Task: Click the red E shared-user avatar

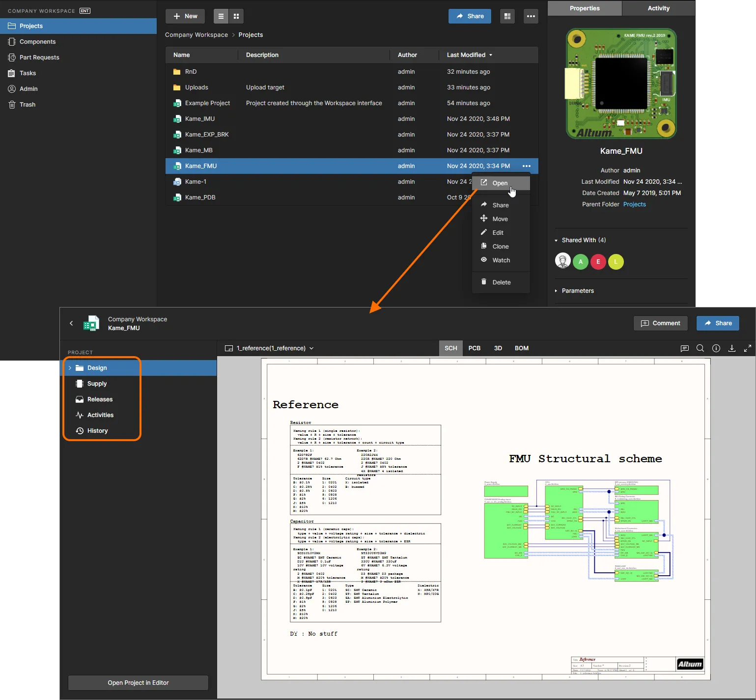Action: click(598, 262)
